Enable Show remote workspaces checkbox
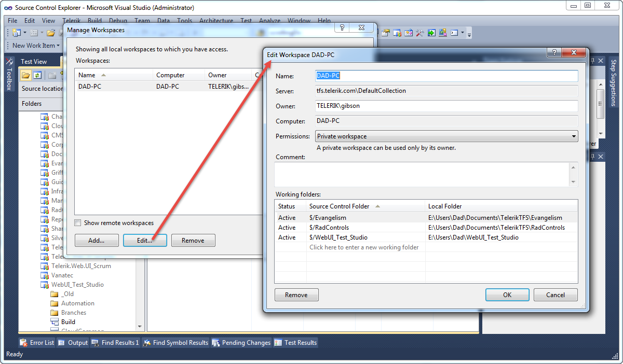Image resolution: width=623 pixels, height=364 pixels. pyautogui.click(x=78, y=223)
